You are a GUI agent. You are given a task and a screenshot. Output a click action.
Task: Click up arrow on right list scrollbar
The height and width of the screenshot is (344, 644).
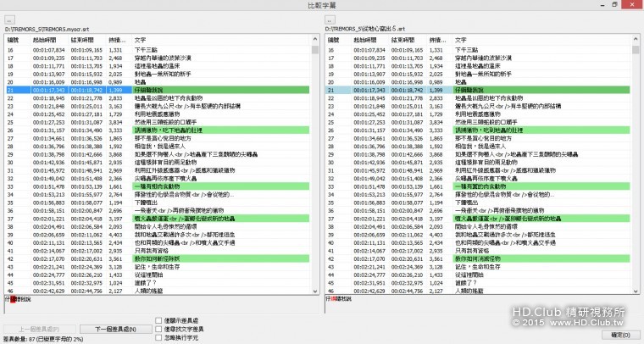coord(636,39)
